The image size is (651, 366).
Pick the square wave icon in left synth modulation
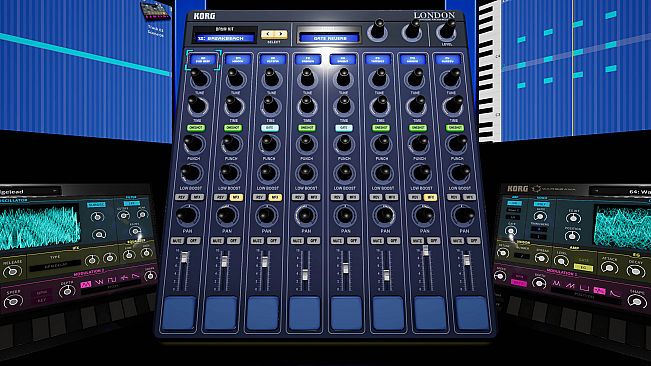(x=112, y=280)
